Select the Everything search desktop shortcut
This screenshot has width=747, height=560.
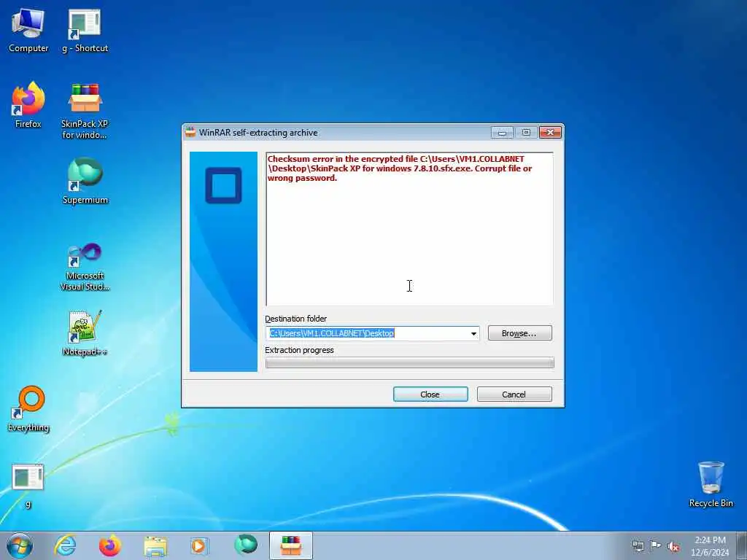28,409
